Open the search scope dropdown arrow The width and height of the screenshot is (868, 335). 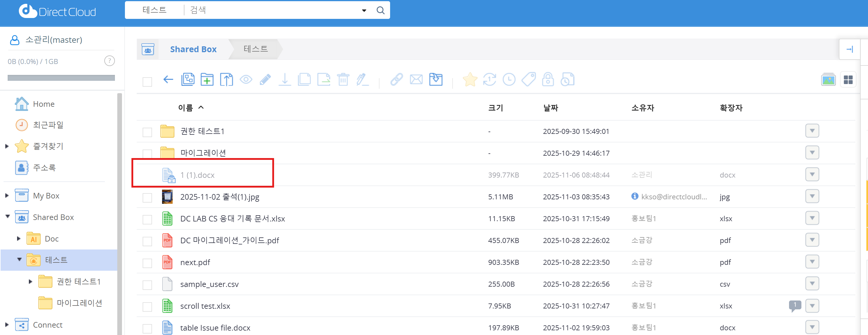tap(364, 10)
